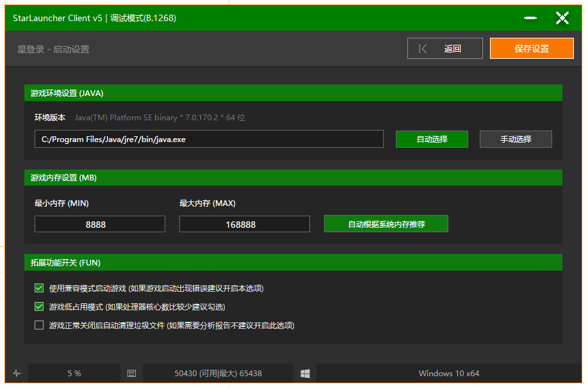Click the 星登录 - 启动设置 page title
This screenshot has width=588, height=389.
(x=53, y=49)
